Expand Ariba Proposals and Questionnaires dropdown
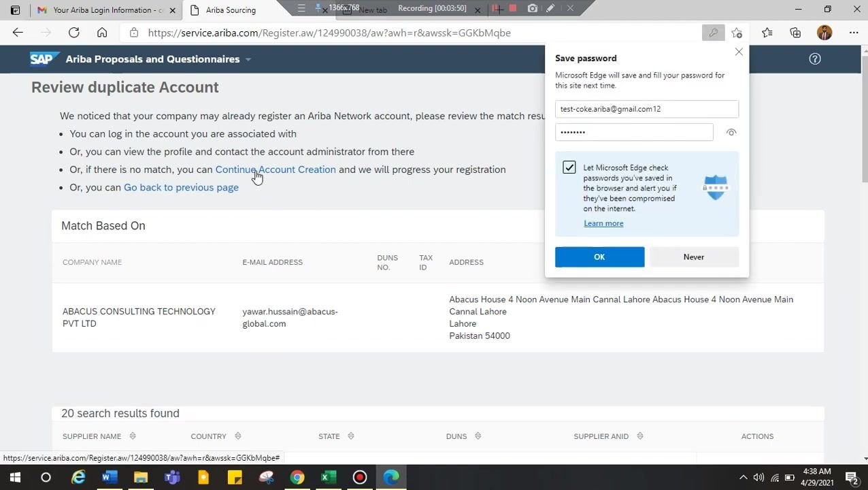The height and width of the screenshot is (490, 868). (248, 59)
